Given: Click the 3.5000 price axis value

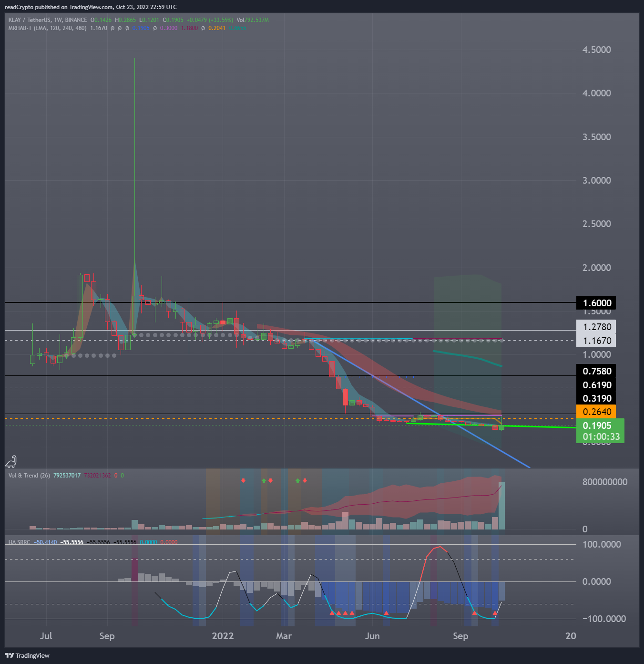Looking at the screenshot, I should (596, 137).
